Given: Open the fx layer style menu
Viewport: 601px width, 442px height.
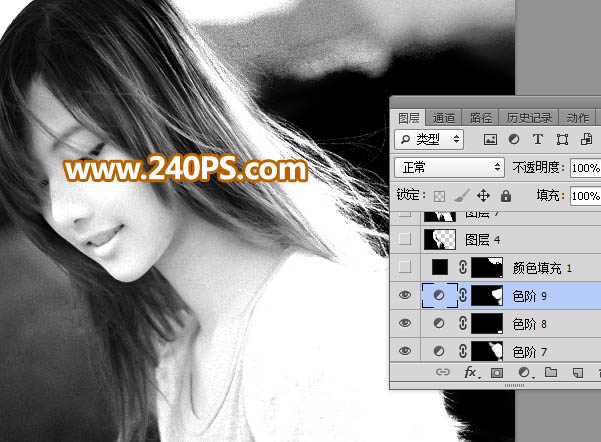Looking at the screenshot, I should [x=470, y=372].
